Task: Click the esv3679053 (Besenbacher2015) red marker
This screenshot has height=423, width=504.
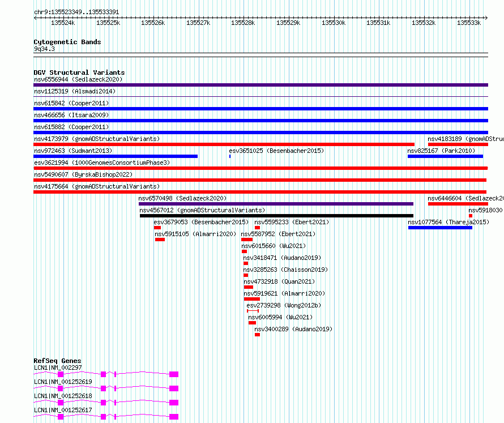Action: click(x=157, y=228)
